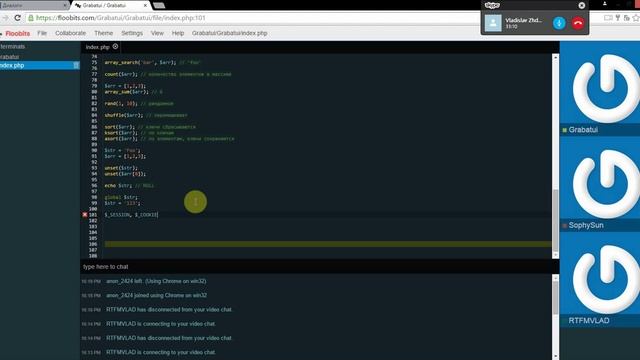Close the index.php editor tab
The height and width of the screenshot is (360, 640).
pos(116,47)
